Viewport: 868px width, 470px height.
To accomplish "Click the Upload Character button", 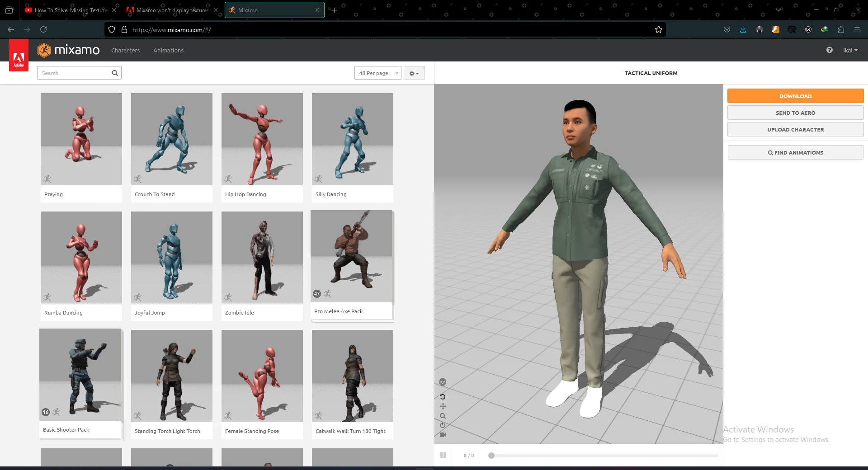I will point(795,129).
